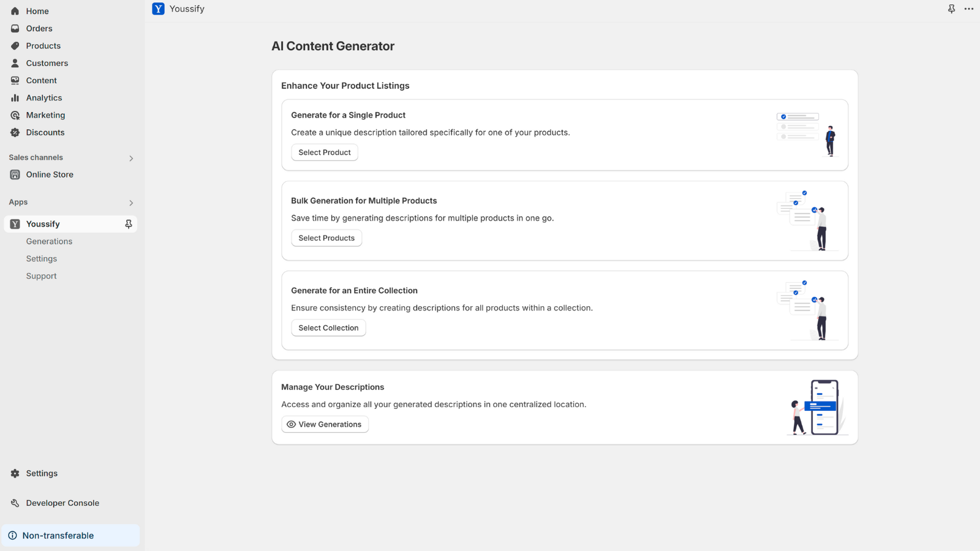980x551 pixels.
Task: Click the Home icon in sidebar
Action: point(15,11)
